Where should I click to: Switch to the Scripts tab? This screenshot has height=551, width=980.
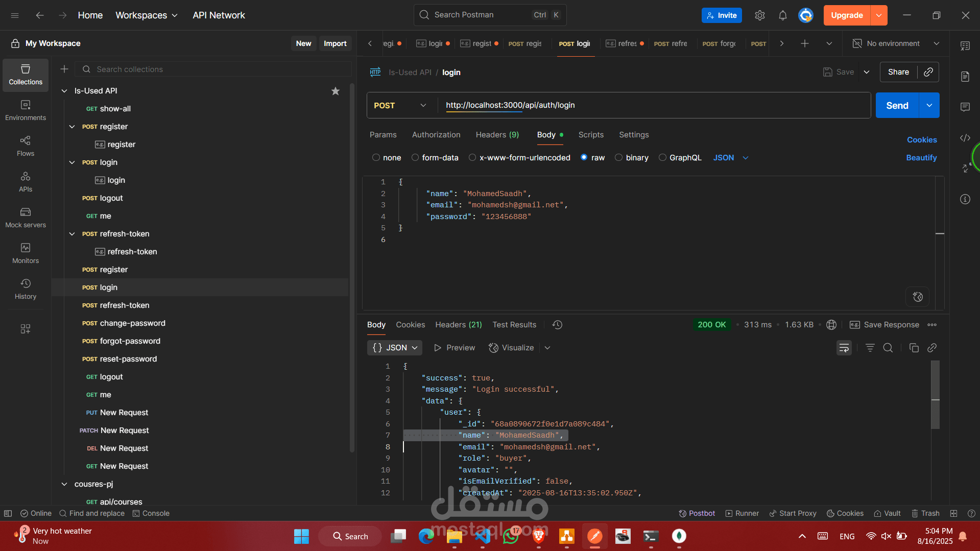point(591,135)
